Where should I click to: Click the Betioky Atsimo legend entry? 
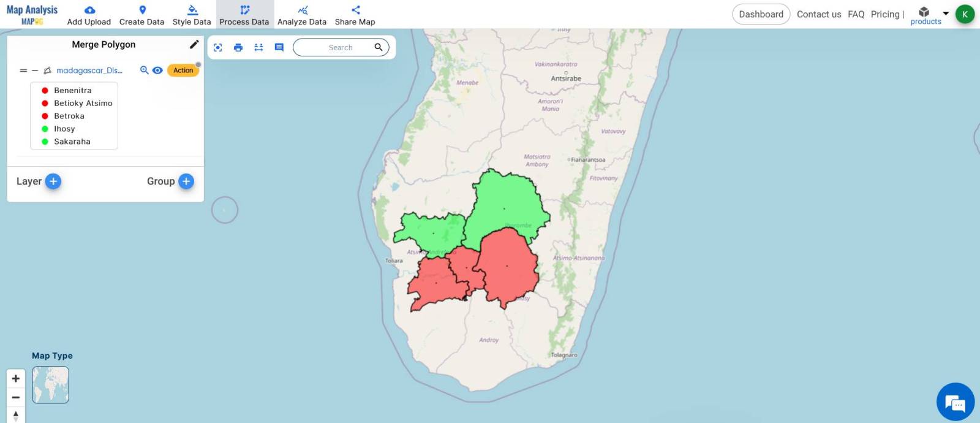(x=83, y=103)
